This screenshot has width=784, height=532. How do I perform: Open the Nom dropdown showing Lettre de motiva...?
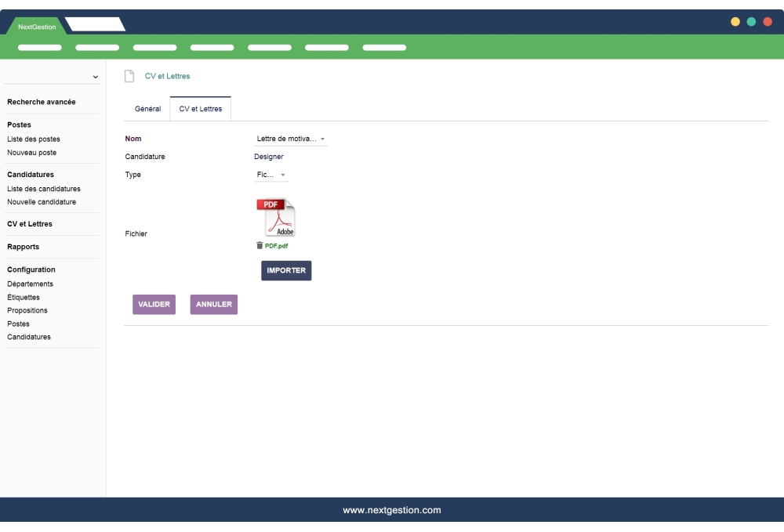tap(290, 139)
